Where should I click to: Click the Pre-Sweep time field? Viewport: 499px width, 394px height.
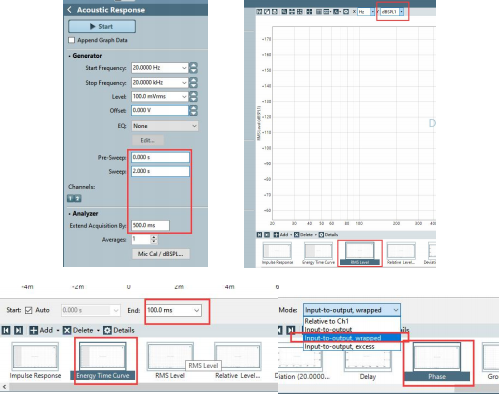pyautogui.click(x=160, y=157)
